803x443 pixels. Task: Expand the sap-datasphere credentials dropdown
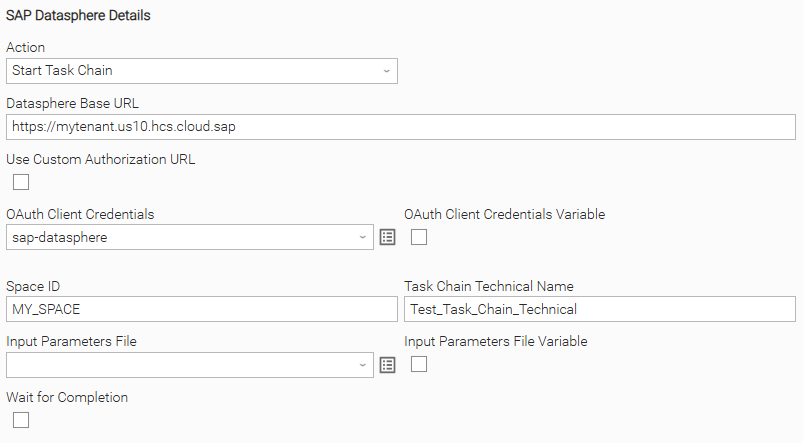[190, 237]
